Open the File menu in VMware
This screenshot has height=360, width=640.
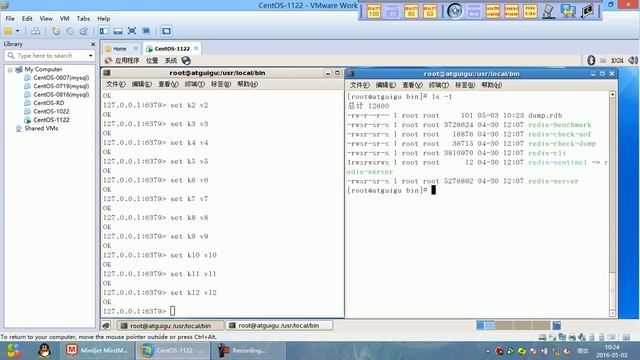(10, 18)
